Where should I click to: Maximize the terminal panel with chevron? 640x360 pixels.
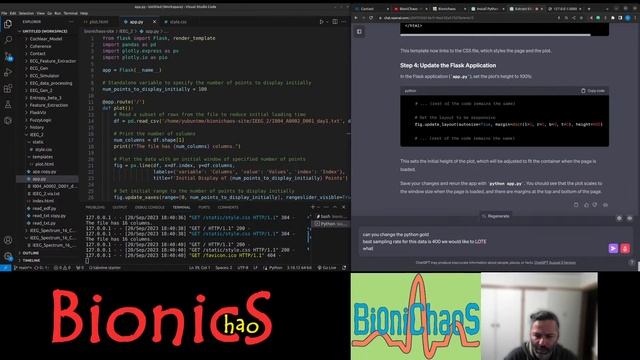click(335, 207)
